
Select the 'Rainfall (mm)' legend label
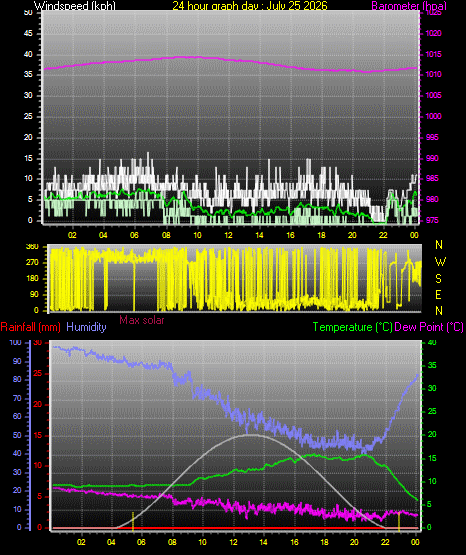click(30, 327)
